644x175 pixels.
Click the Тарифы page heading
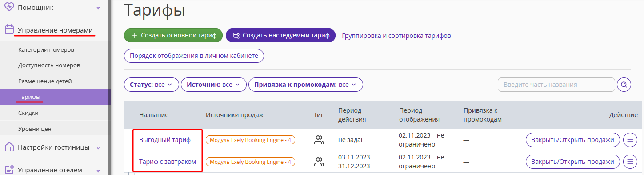[x=155, y=10]
